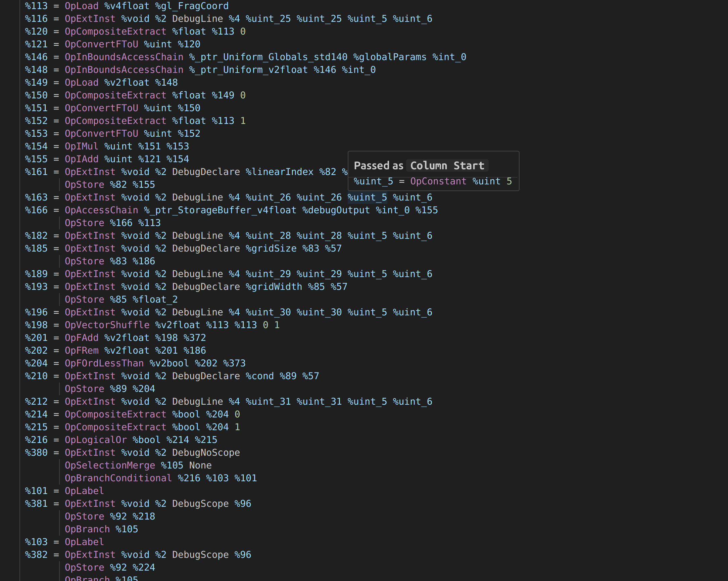Click the OpBranch %105 under label %101
Viewport: 728px width, 581px height.
(101, 529)
